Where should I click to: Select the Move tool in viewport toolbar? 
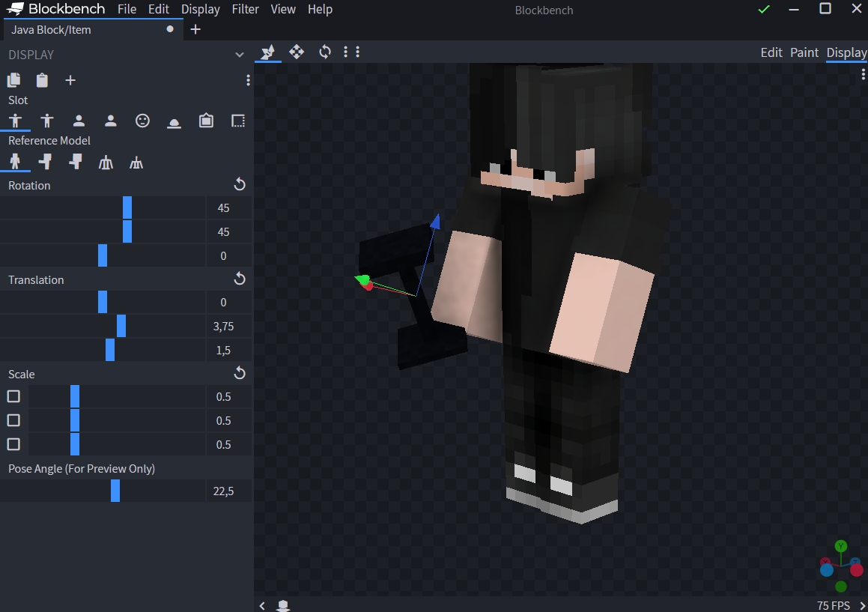pos(297,52)
